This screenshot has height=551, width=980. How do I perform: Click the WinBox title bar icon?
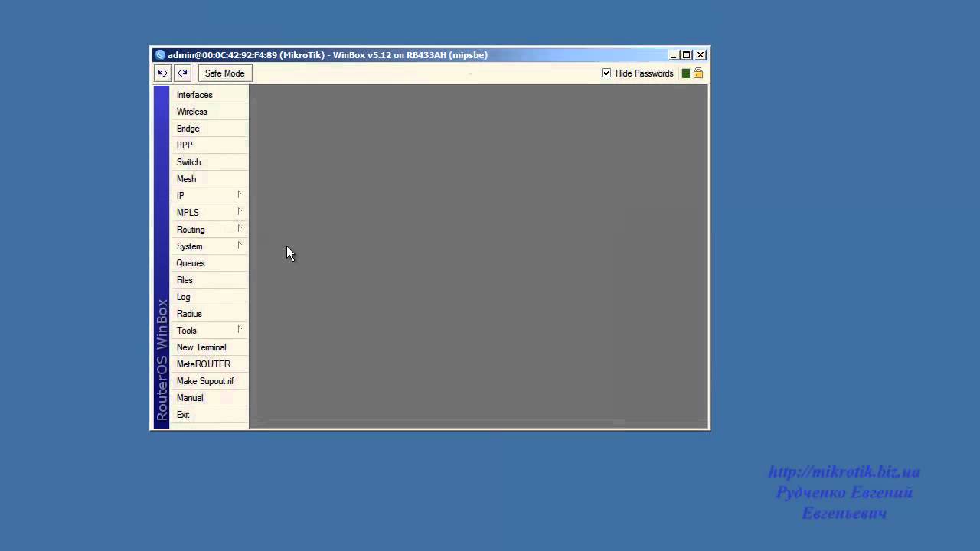pos(160,55)
